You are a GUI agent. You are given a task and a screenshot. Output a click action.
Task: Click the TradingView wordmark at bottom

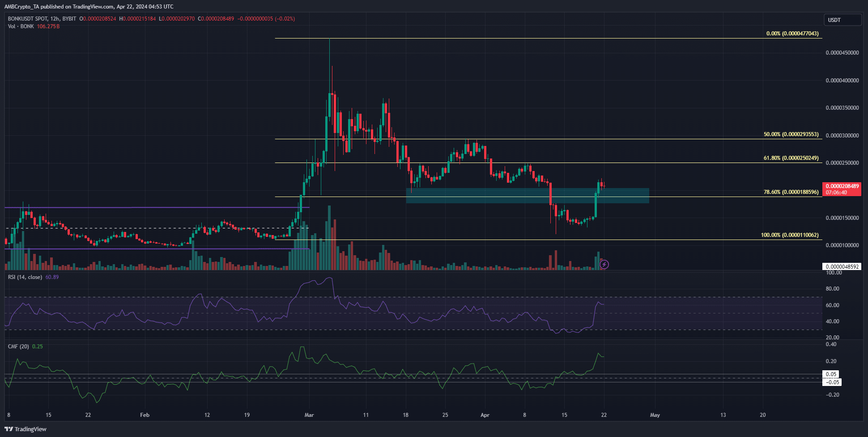(x=30, y=429)
